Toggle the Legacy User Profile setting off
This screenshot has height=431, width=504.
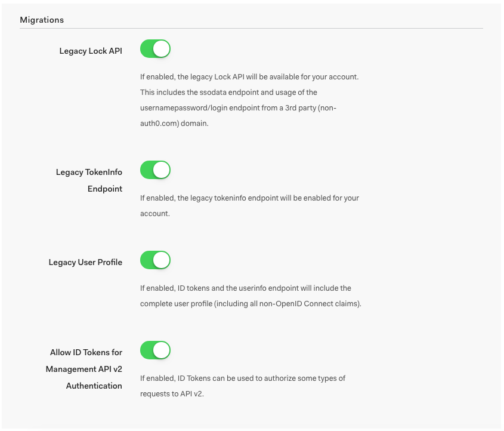tap(155, 260)
